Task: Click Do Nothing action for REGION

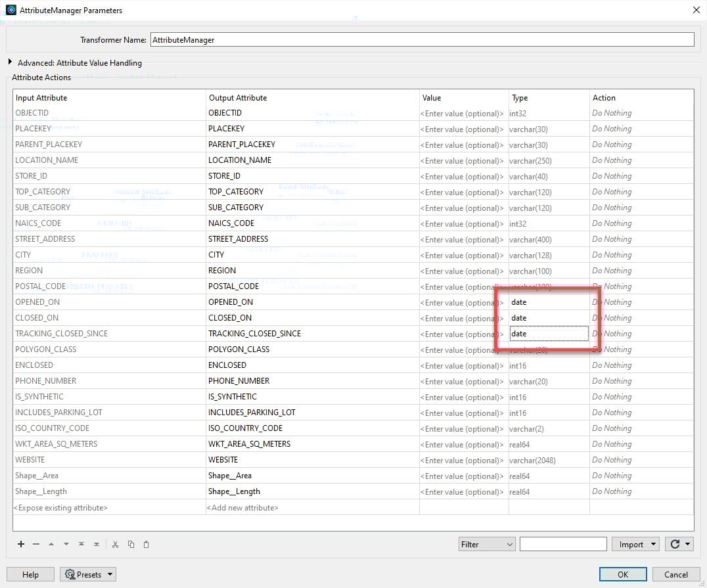Action: click(x=641, y=271)
